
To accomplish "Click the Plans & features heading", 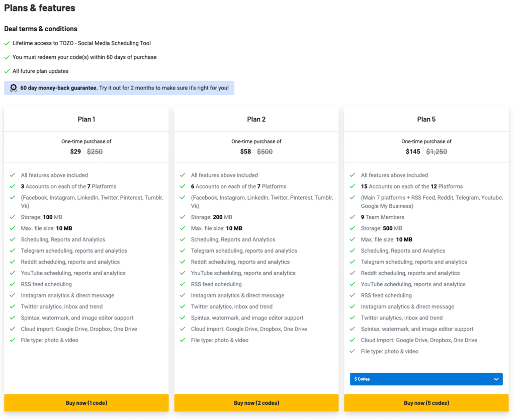I will 40,8.
